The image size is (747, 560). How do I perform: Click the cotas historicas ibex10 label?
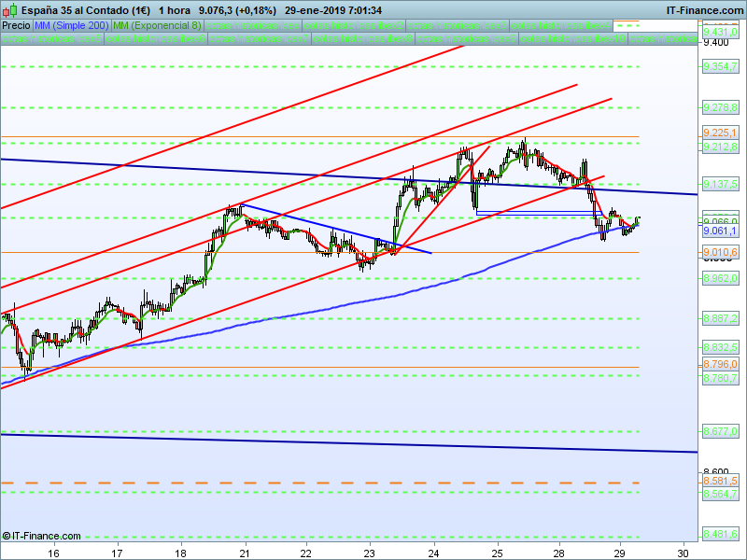[572, 39]
